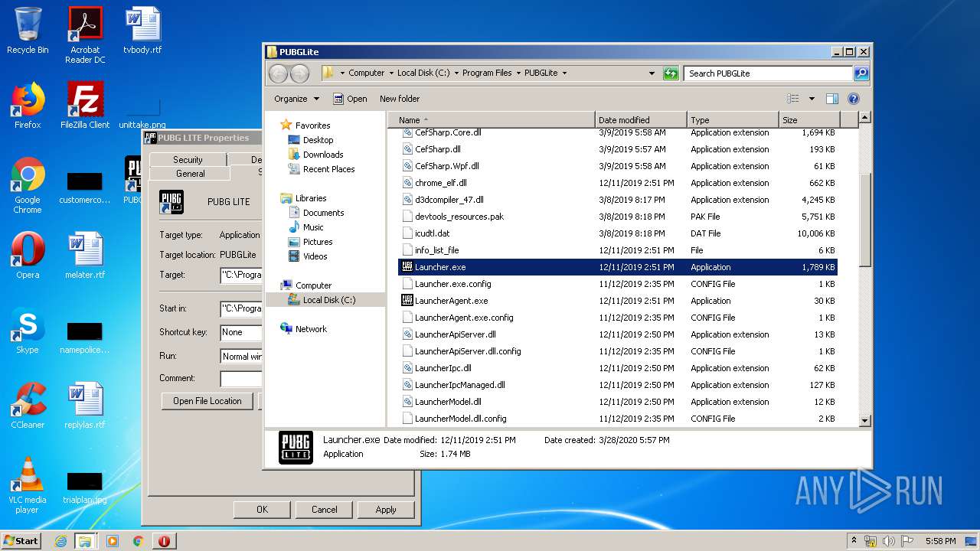Expand Computer breadcrumb arrow
Viewport: 980px width, 551px height.
[x=391, y=73]
